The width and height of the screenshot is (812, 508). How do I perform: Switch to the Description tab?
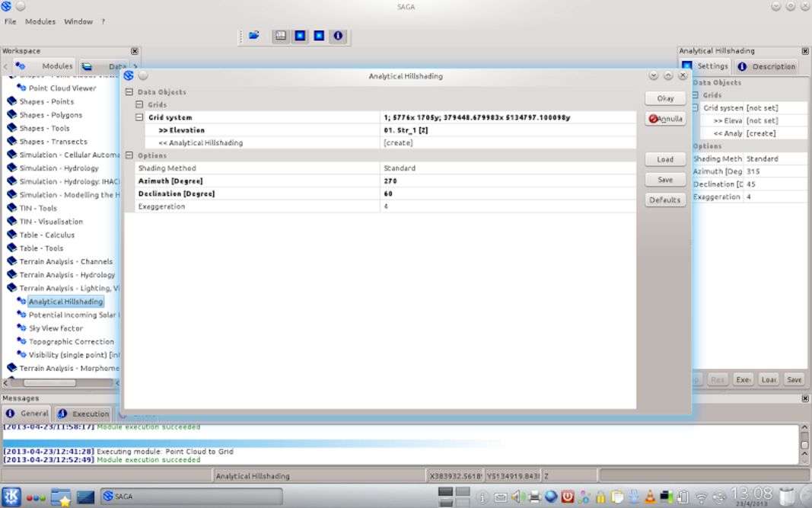[x=766, y=66]
